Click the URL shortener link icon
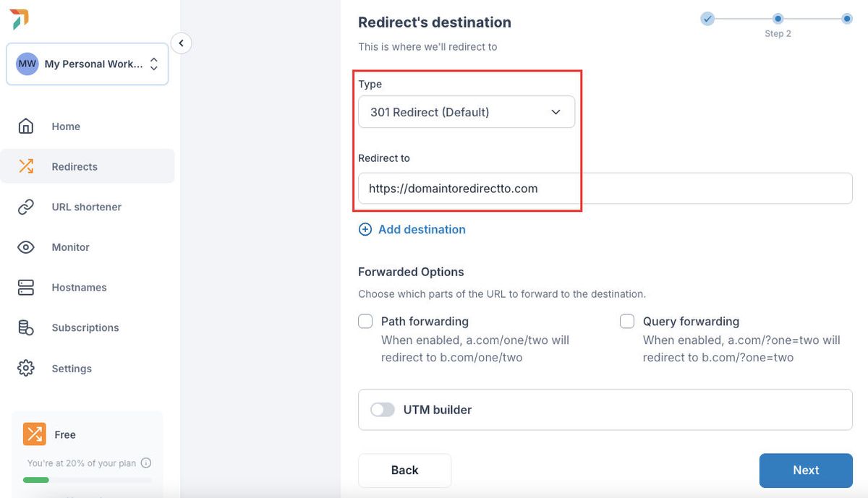This screenshot has height=498, width=868. (26, 207)
